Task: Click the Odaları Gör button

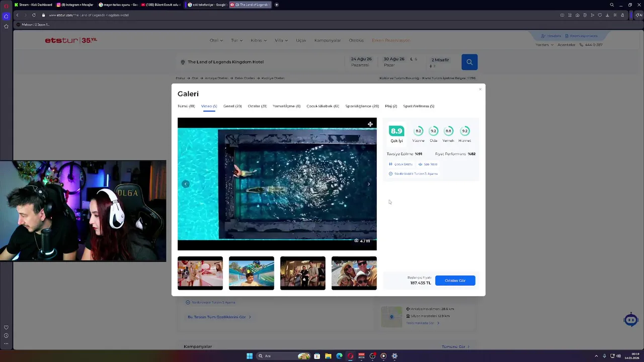Action: [x=455, y=281]
